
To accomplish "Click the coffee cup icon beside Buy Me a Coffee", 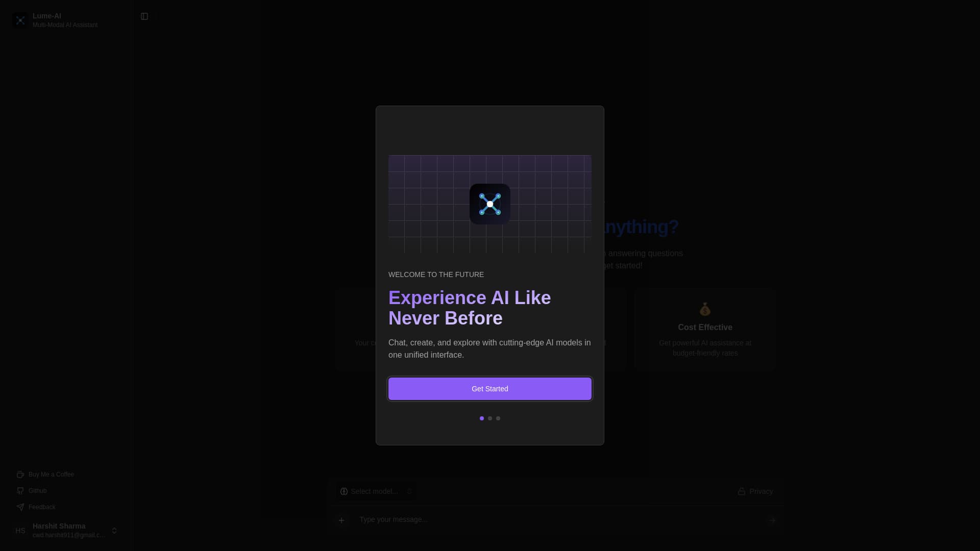I will (20, 474).
